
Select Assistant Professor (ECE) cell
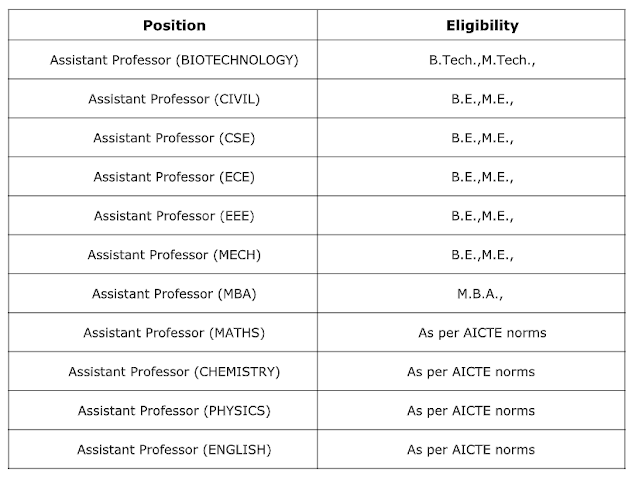pos(163,176)
